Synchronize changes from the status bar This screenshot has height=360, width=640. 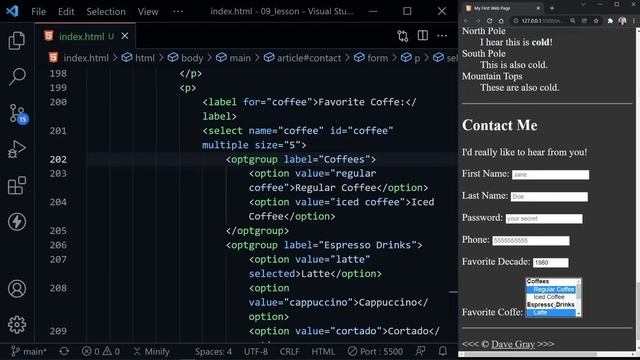pyautogui.click(x=64, y=351)
